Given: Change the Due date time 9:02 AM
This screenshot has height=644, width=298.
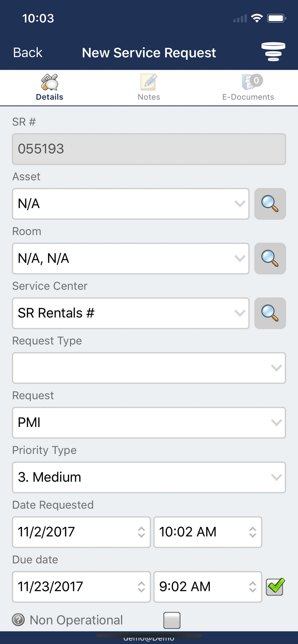Looking at the screenshot, I should pyautogui.click(x=208, y=587).
